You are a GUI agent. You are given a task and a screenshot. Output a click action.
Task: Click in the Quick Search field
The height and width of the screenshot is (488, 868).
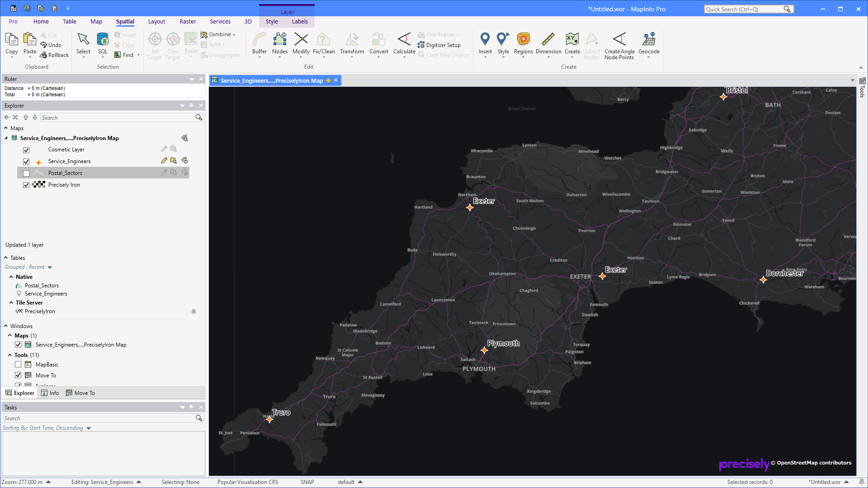pos(744,9)
